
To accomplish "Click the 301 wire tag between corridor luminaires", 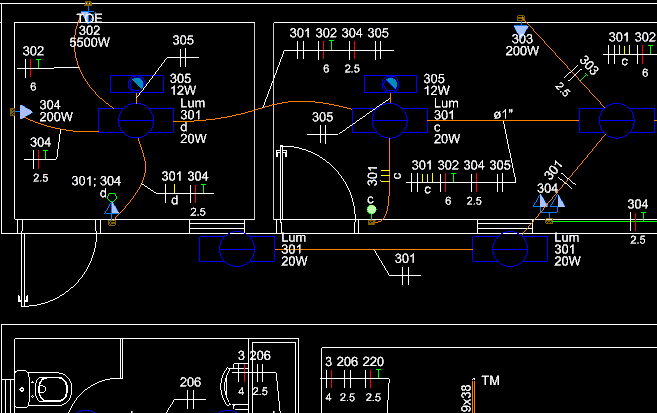I will tap(404, 259).
